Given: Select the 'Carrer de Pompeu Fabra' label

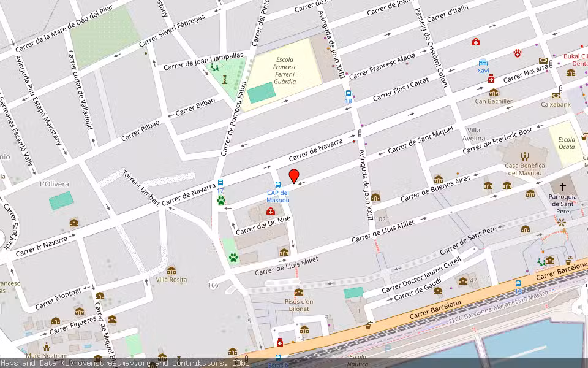Looking at the screenshot, I should coord(233,118).
